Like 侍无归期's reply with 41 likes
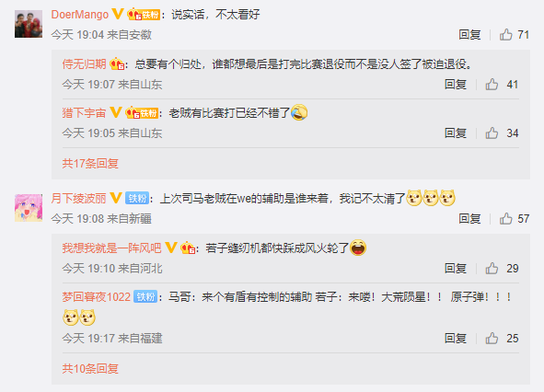Image resolution: width=544 pixels, height=392 pixels. click(x=492, y=85)
